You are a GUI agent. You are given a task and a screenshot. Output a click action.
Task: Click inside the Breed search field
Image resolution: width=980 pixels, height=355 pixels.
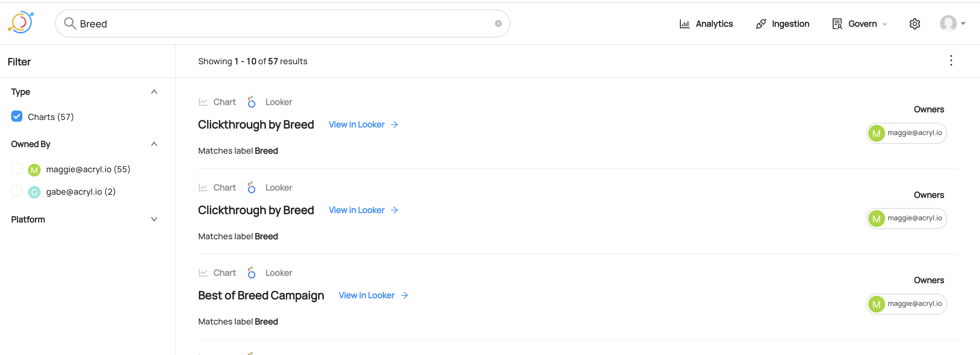pyautogui.click(x=282, y=24)
